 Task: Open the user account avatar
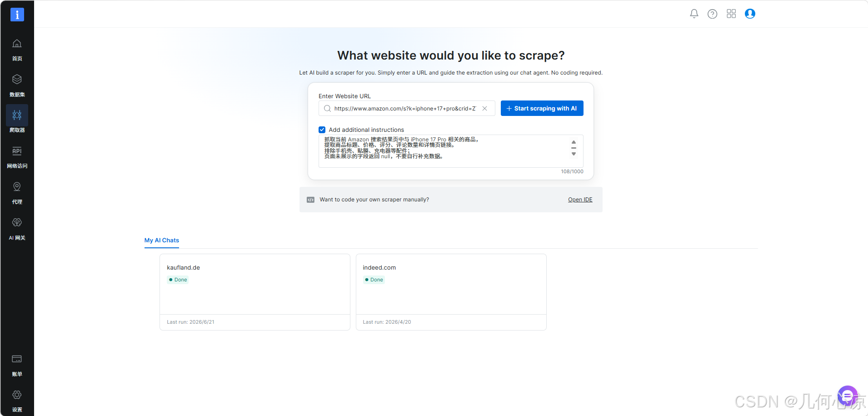coord(750,14)
